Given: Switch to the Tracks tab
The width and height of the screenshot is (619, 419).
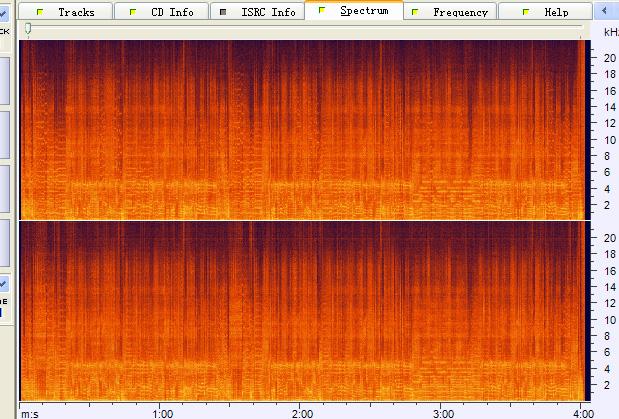Looking at the screenshot, I should coord(66,12).
